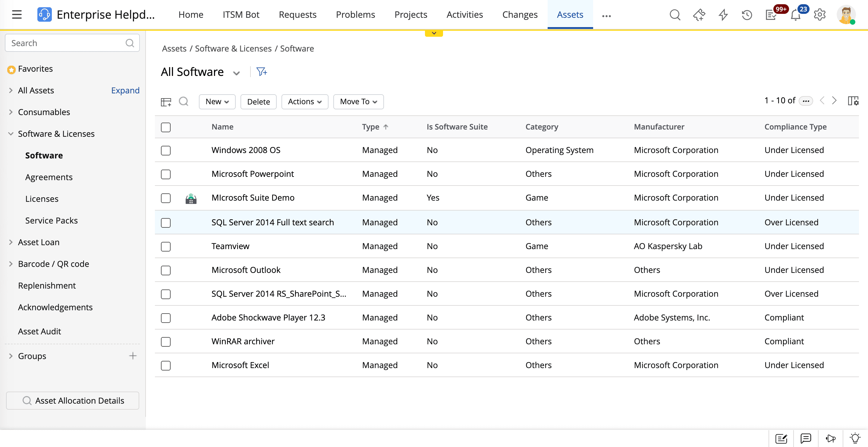Expand the New button dropdown

pos(217,102)
